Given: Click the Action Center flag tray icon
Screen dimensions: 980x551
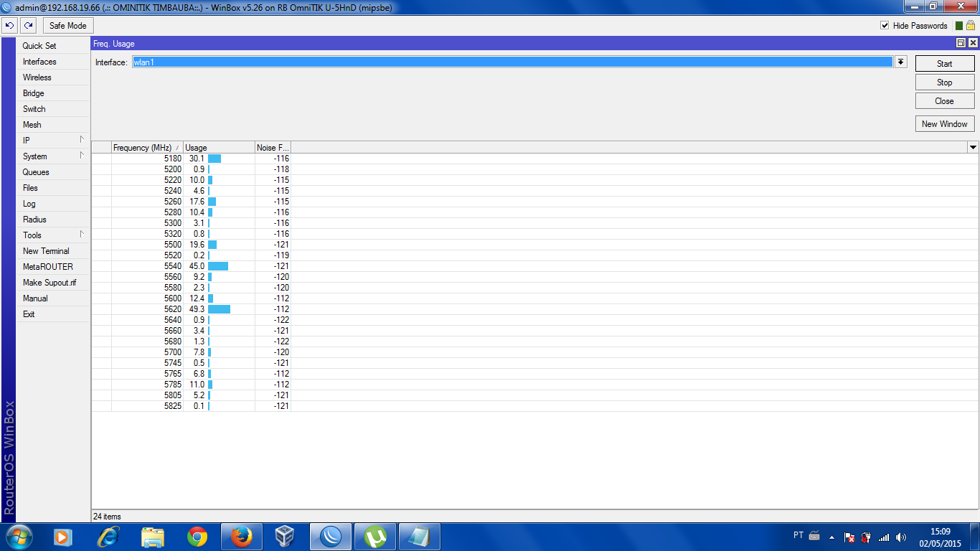Looking at the screenshot, I should point(849,537).
